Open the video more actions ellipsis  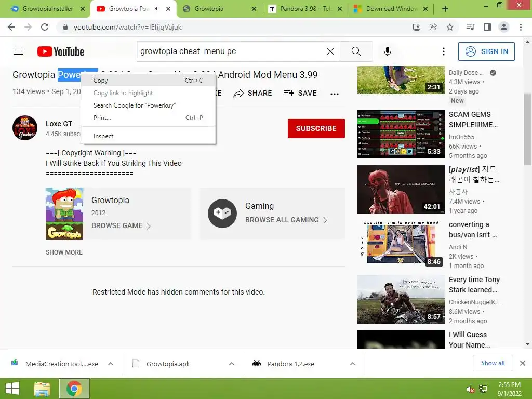(x=335, y=94)
